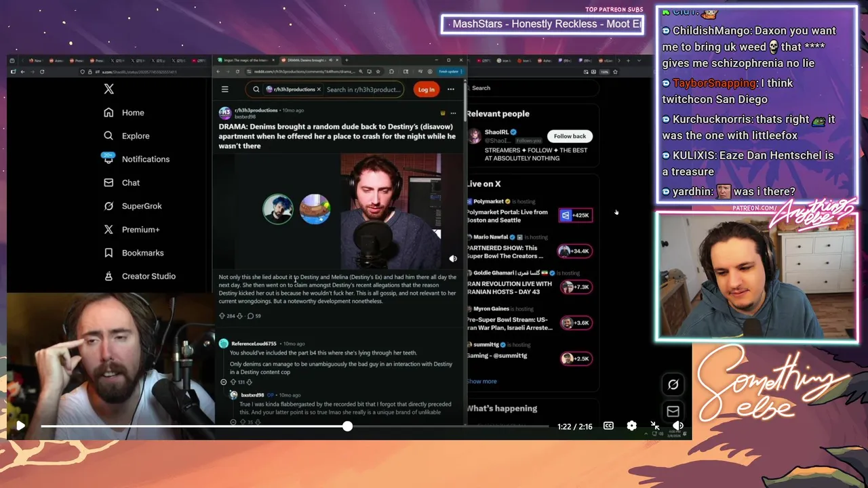868x488 pixels.
Task: Collapse the ReferenceLoud6755 comment thread
Action: coord(224,382)
